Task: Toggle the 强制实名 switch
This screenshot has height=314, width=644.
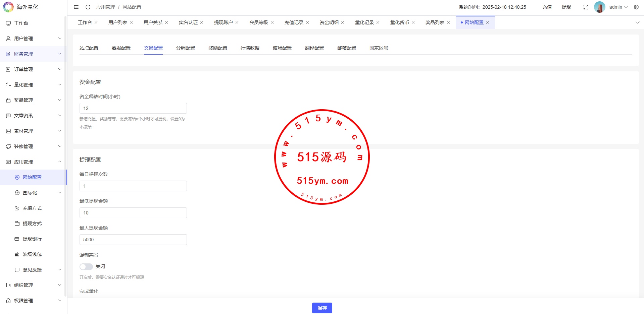Action: click(x=86, y=266)
